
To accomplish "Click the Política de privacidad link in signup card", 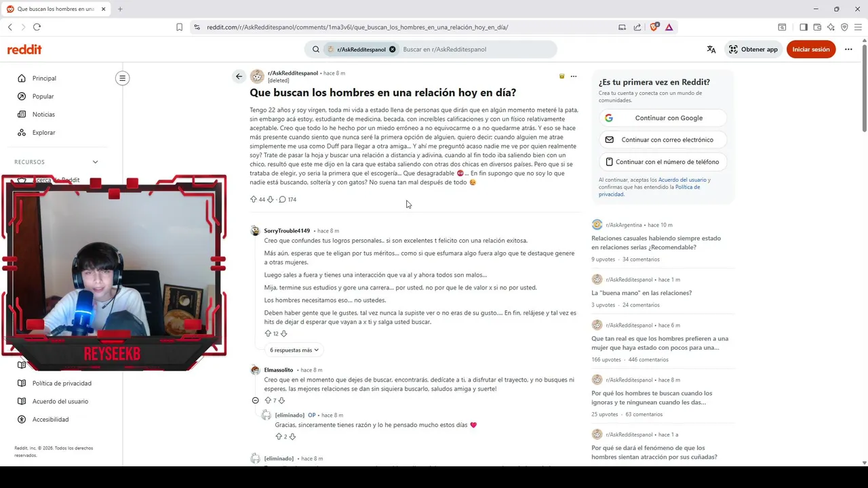I will (649, 190).
